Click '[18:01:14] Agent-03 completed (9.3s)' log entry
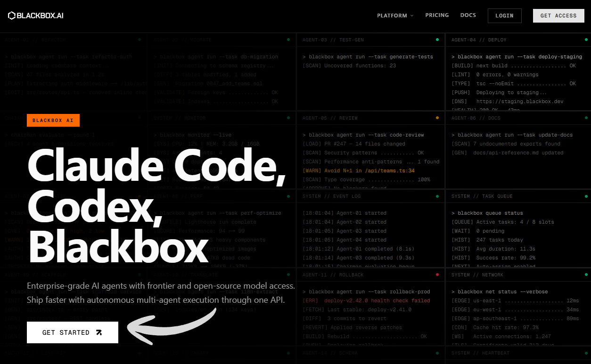The height and width of the screenshot is (364, 591). pyautogui.click(x=359, y=258)
